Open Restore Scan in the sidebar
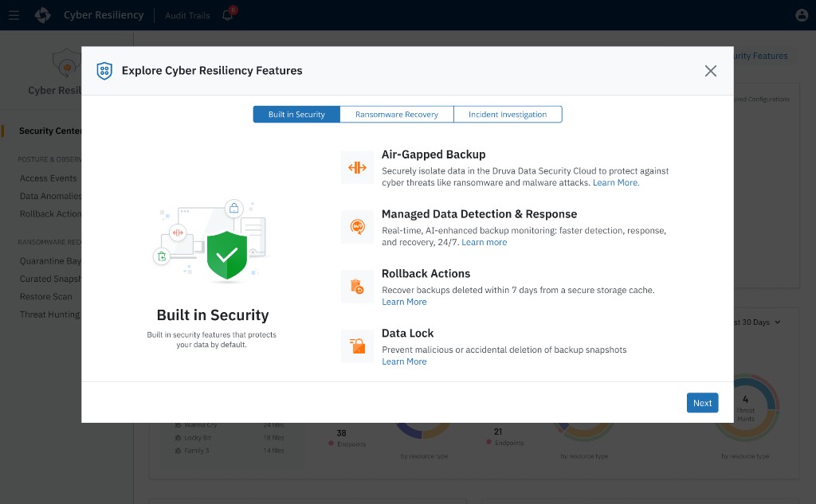This screenshot has width=816, height=504. coord(45,296)
